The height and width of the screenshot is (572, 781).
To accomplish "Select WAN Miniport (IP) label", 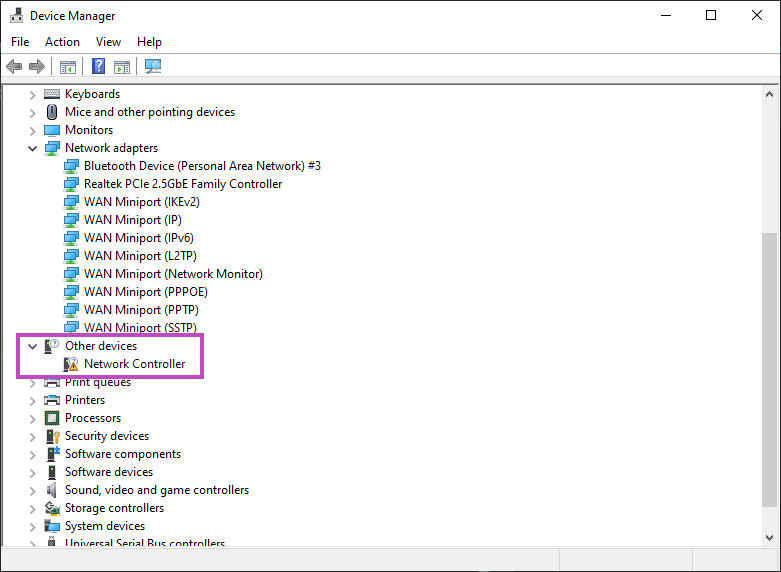I will 132,220.
